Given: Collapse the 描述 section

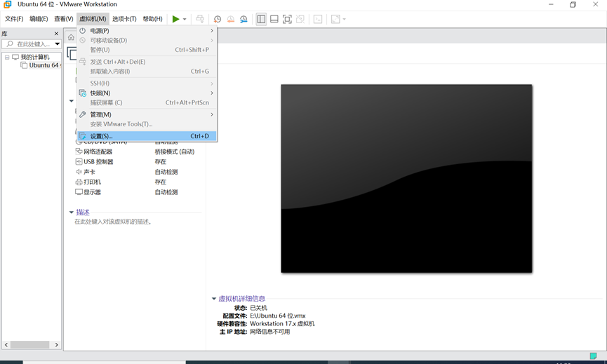Looking at the screenshot, I should pyautogui.click(x=72, y=213).
